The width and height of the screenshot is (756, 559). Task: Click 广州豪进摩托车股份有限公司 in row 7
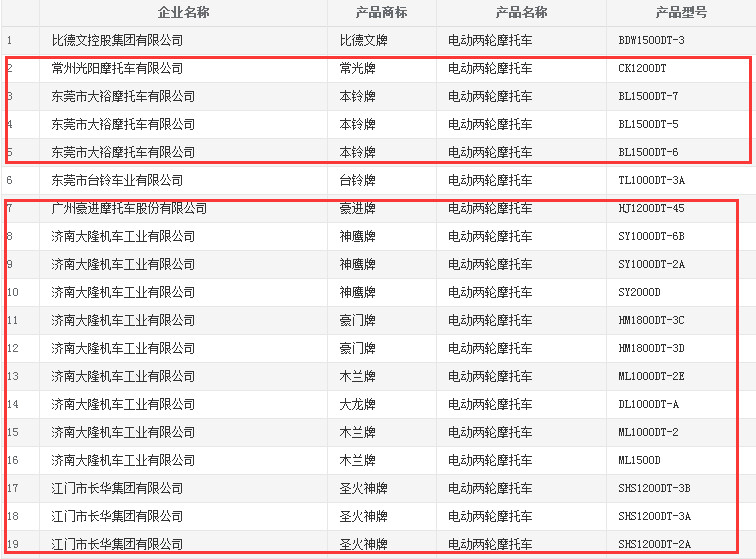129,209
